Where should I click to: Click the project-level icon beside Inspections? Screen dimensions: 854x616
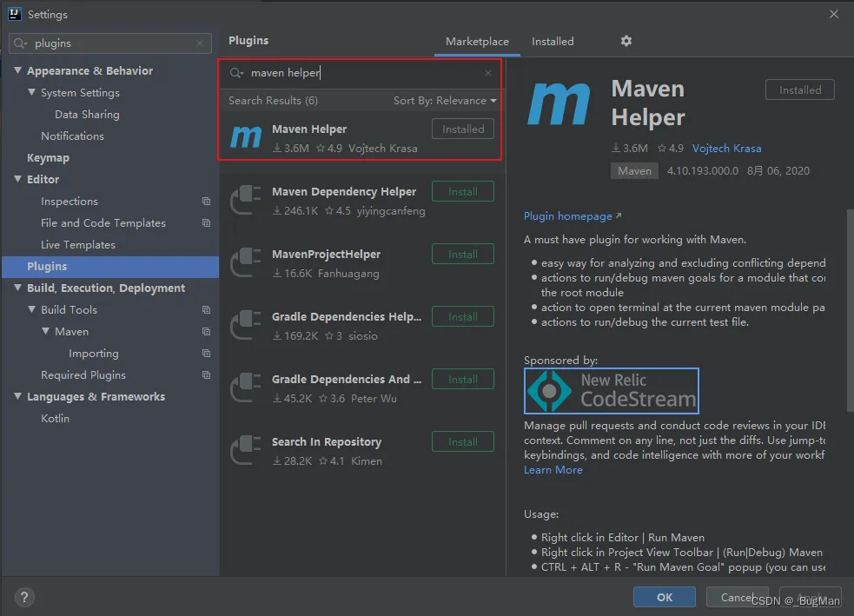tap(207, 202)
